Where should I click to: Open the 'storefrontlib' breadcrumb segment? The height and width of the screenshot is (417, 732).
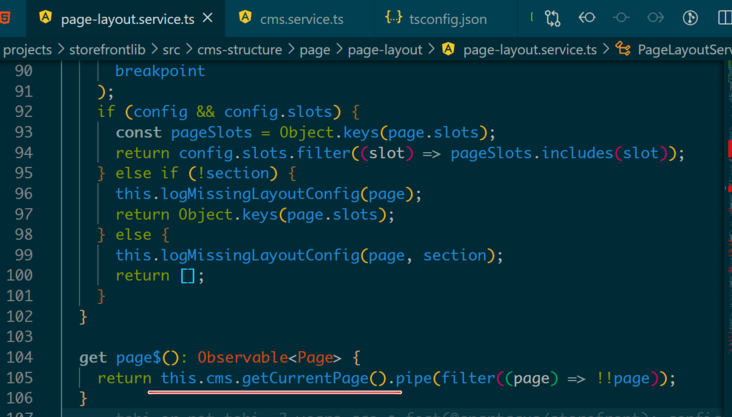pos(107,49)
